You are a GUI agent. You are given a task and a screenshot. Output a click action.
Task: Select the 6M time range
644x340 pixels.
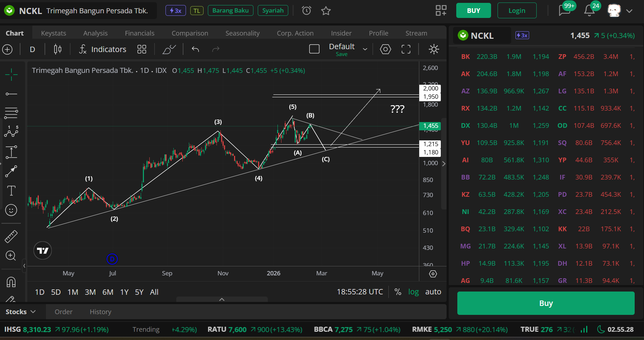(x=108, y=292)
